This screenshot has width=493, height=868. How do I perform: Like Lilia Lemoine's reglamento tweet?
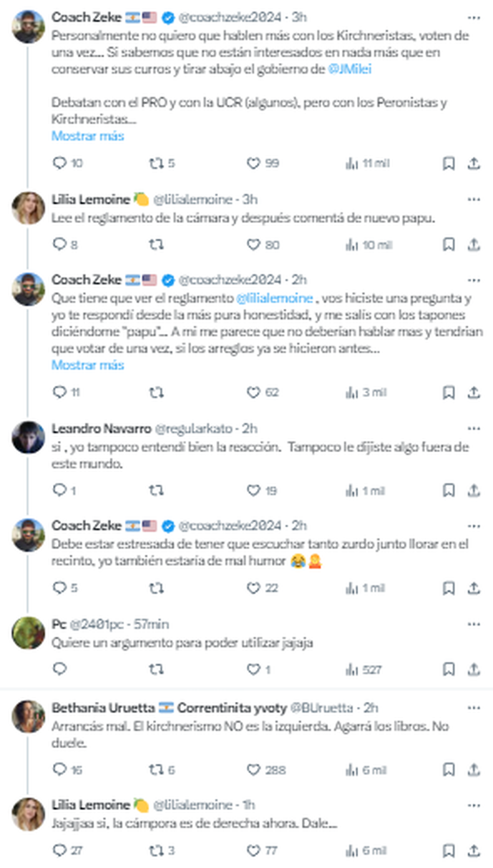tap(253, 245)
